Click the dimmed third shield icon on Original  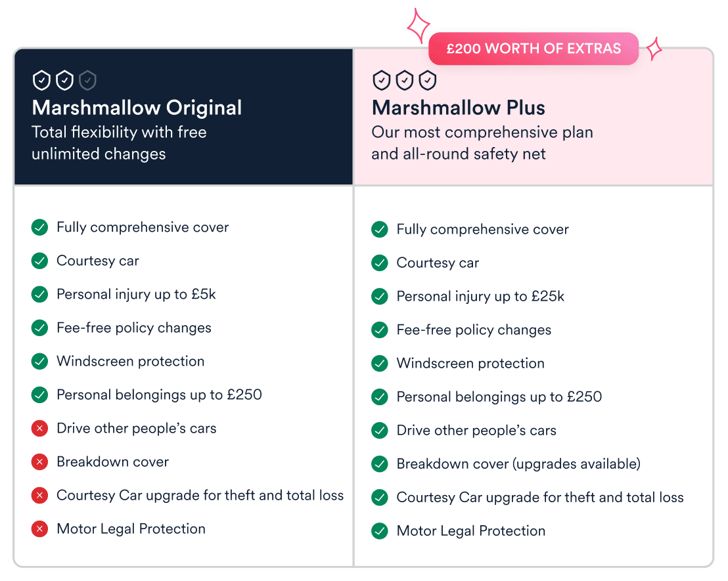pos(87,81)
